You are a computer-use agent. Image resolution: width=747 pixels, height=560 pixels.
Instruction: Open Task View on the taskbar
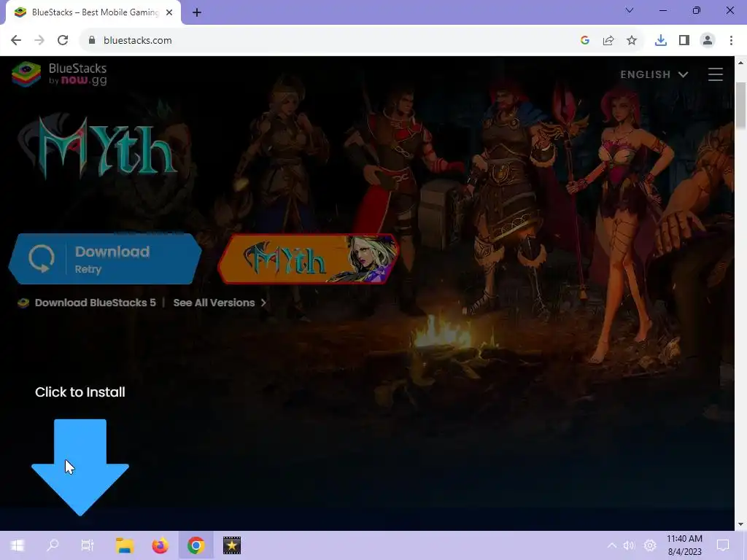(88, 545)
